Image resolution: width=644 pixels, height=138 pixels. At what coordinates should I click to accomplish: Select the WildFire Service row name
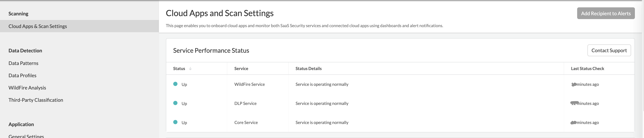249,84
